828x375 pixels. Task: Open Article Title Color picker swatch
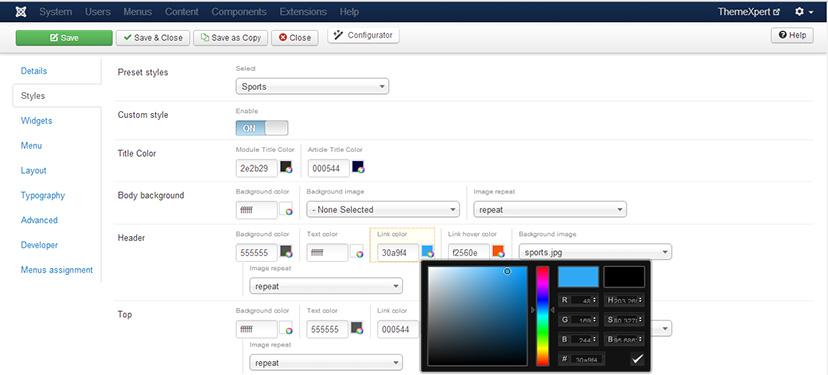[x=358, y=167]
